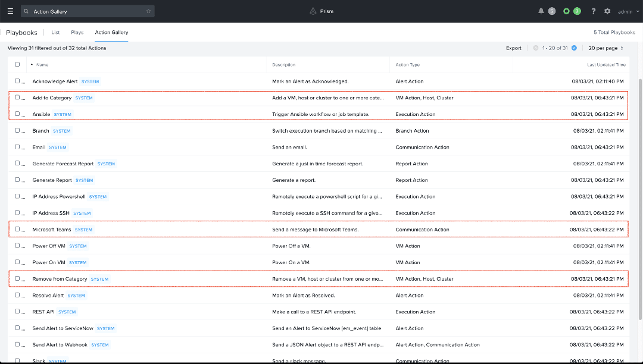Viewport: 643px width, 364px height.
Task: Click the Export button
Action: [x=513, y=48]
